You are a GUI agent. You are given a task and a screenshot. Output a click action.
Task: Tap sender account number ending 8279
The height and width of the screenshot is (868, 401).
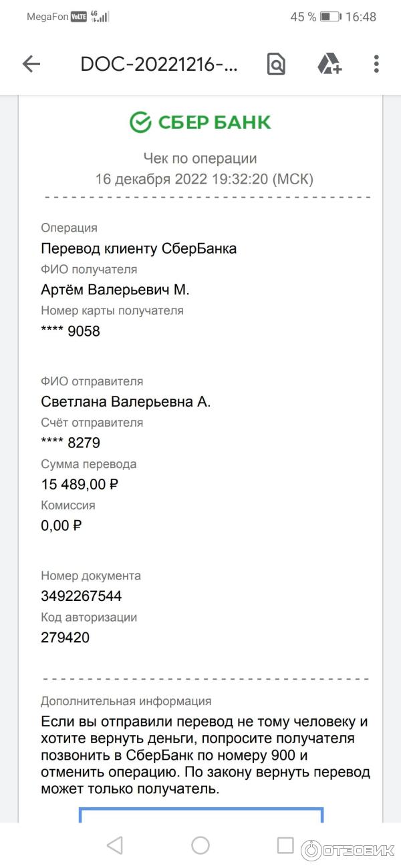point(71,443)
